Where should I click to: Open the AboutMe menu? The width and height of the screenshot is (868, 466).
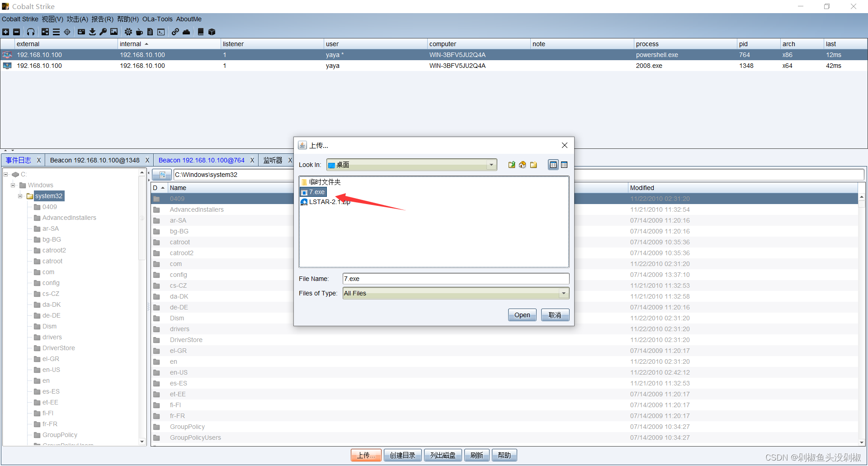pyautogui.click(x=189, y=19)
